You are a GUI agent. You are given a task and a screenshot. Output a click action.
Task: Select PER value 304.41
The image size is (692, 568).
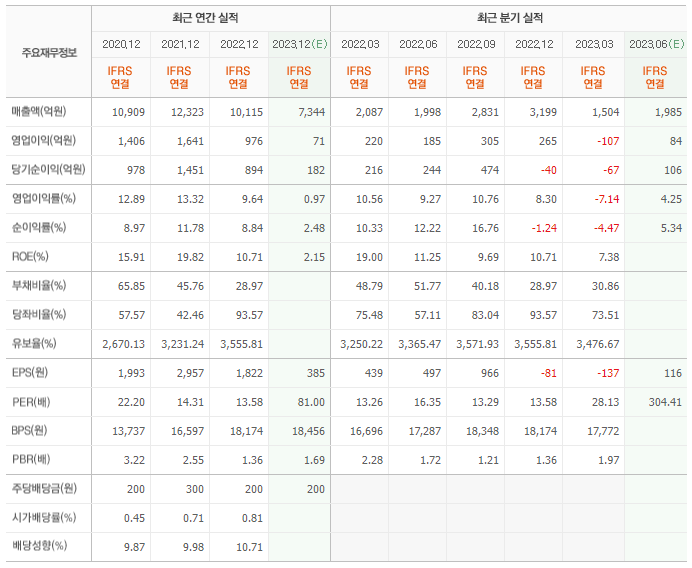(665, 402)
